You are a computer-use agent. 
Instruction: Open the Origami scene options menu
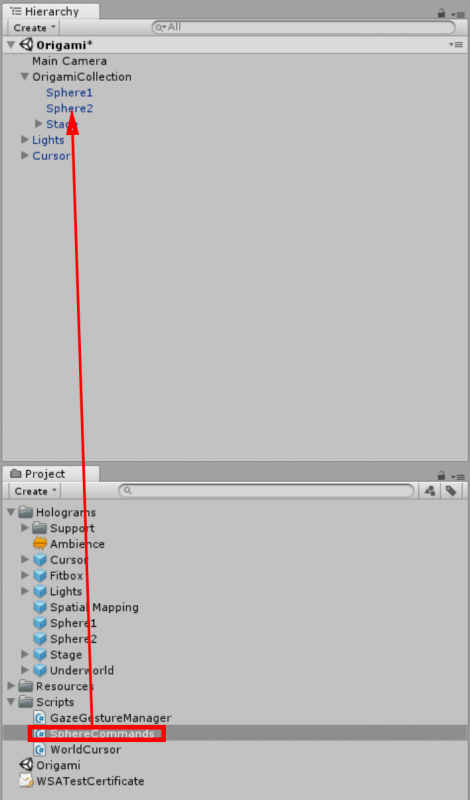[x=456, y=45]
